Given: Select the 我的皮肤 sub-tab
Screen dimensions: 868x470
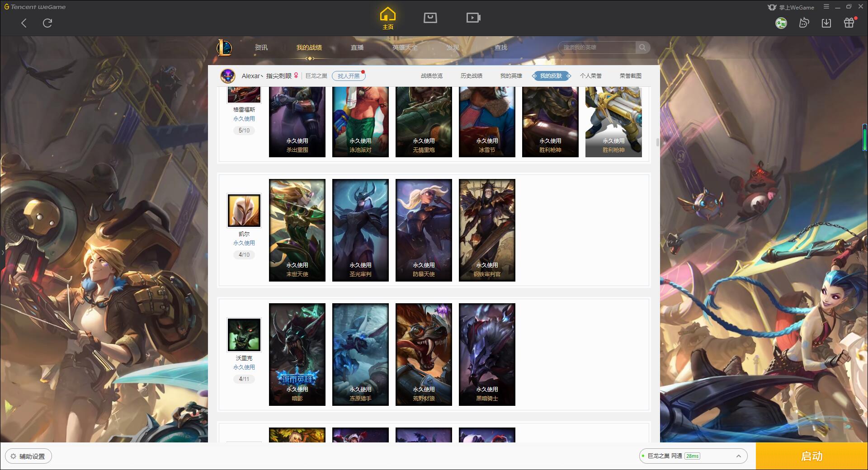Looking at the screenshot, I should pos(551,76).
